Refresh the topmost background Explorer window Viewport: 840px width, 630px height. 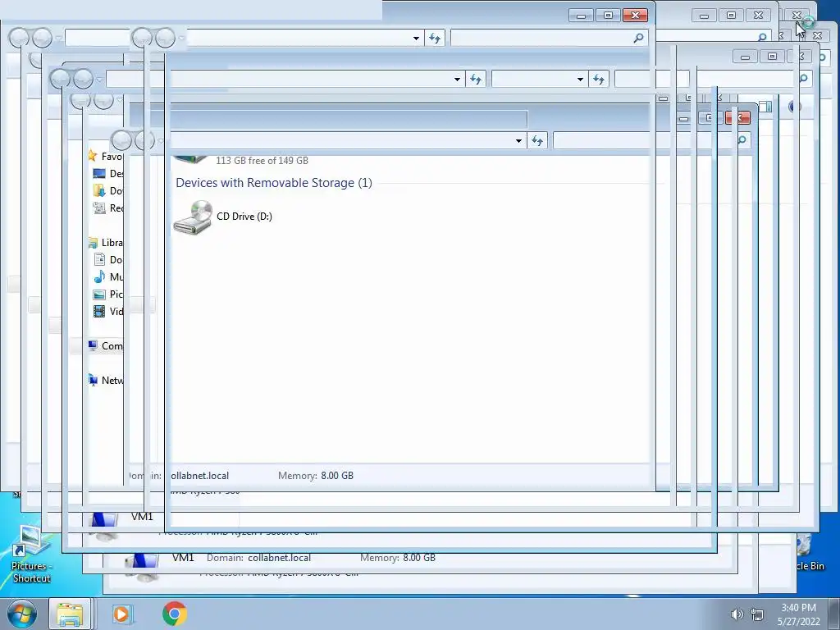tap(435, 38)
